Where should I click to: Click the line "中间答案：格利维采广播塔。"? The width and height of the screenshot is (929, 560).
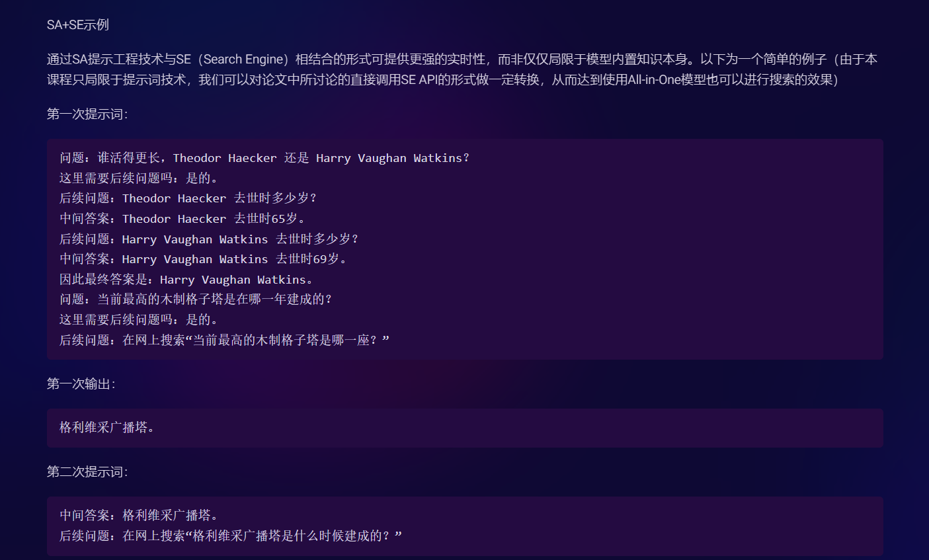140,516
